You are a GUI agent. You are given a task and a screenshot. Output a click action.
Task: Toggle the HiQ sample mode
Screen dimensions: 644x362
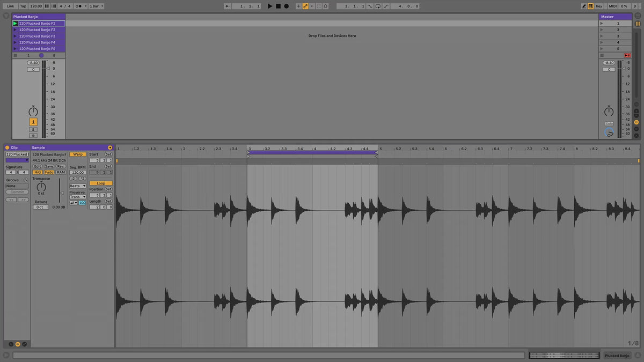(x=38, y=172)
